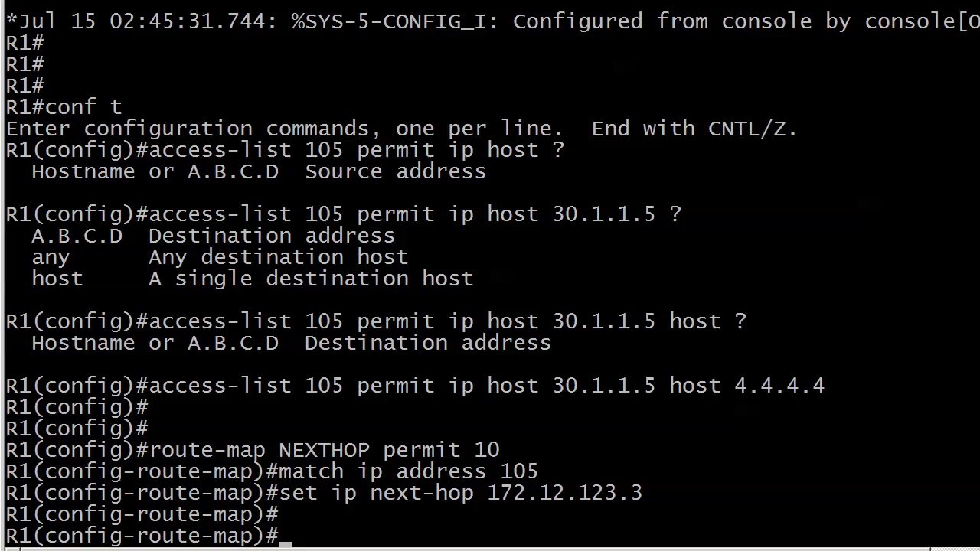
Task: Click the cursor at the last config-route-map prompt
Action: [285, 544]
